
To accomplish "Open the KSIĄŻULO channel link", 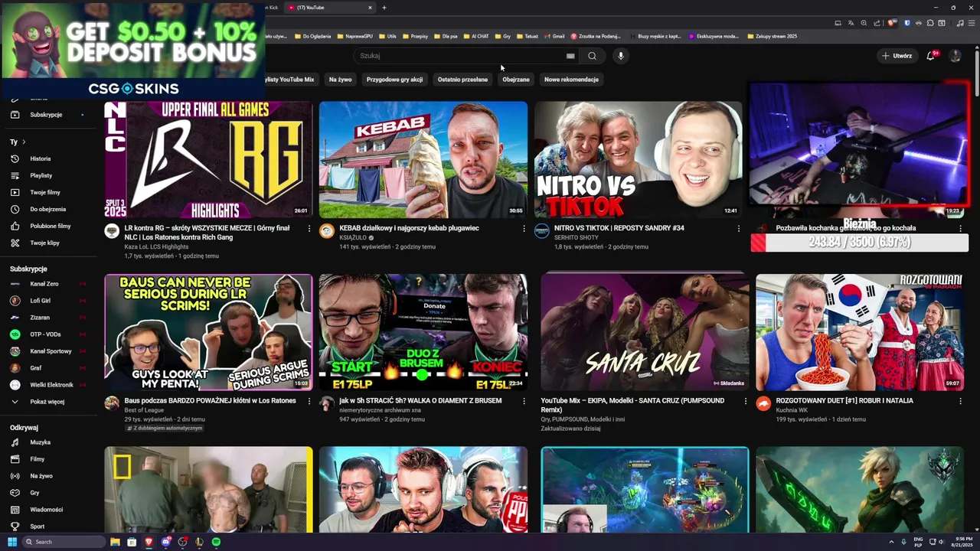I will 353,238.
